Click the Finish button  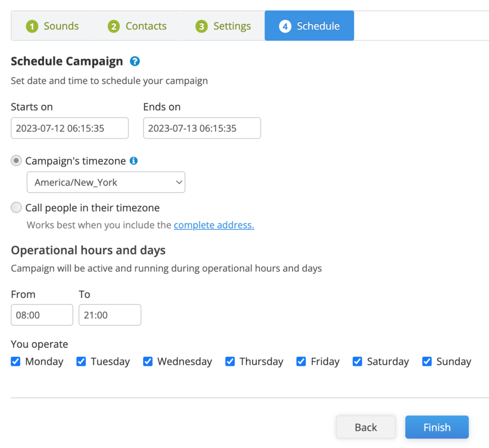click(437, 427)
